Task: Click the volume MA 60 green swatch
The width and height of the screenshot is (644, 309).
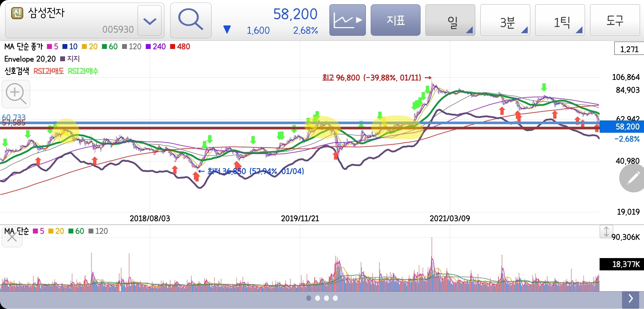Action: pyautogui.click(x=71, y=231)
